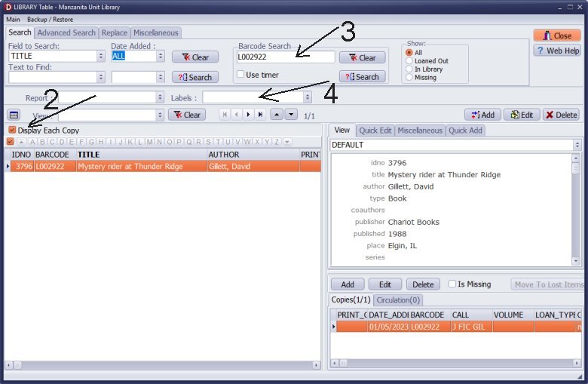Image resolution: width=588 pixels, height=384 pixels.
Task: Toggle Display Each Copy checkbox
Action: coord(12,130)
